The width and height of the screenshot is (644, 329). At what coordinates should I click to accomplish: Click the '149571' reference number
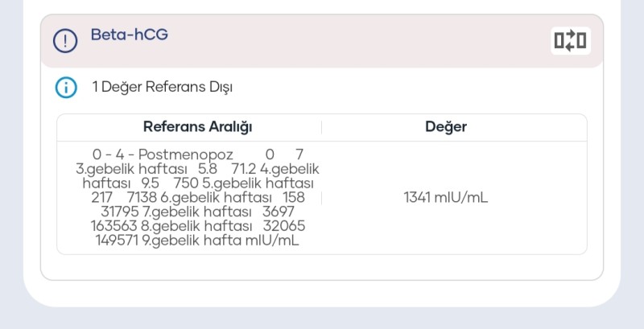[x=118, y=240]
